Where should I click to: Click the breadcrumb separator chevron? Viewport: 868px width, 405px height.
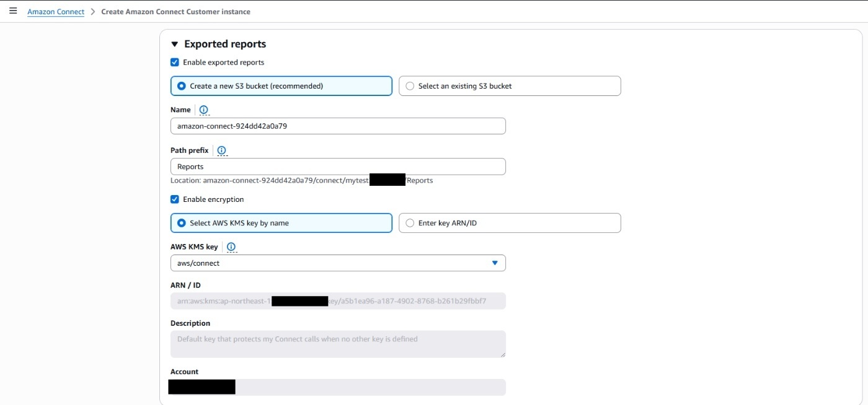[x=93, y=12]
